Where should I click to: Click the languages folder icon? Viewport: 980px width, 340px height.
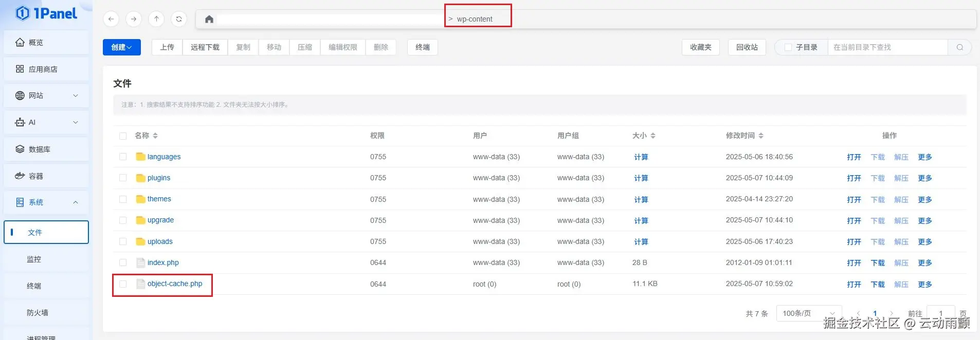click(140, 157)
